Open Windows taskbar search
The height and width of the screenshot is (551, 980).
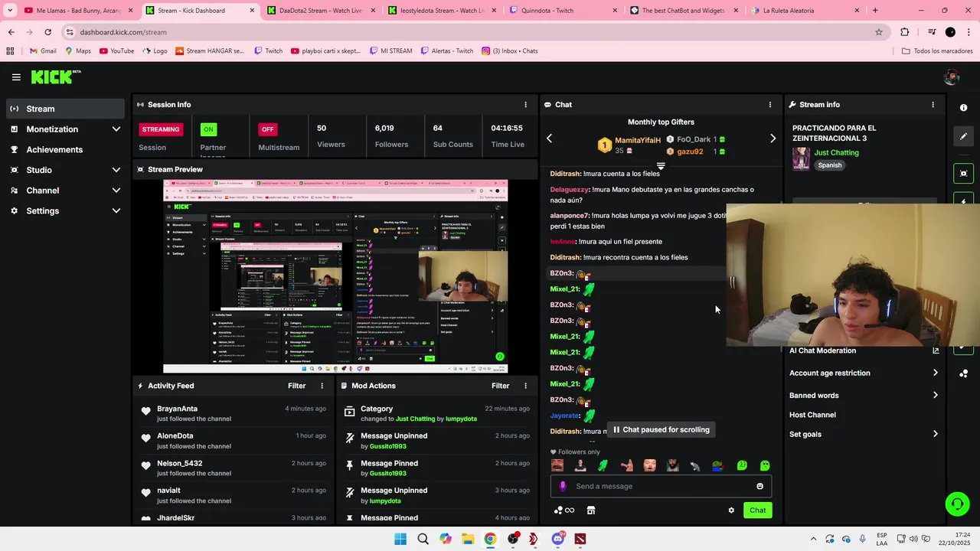pos(423,539)
